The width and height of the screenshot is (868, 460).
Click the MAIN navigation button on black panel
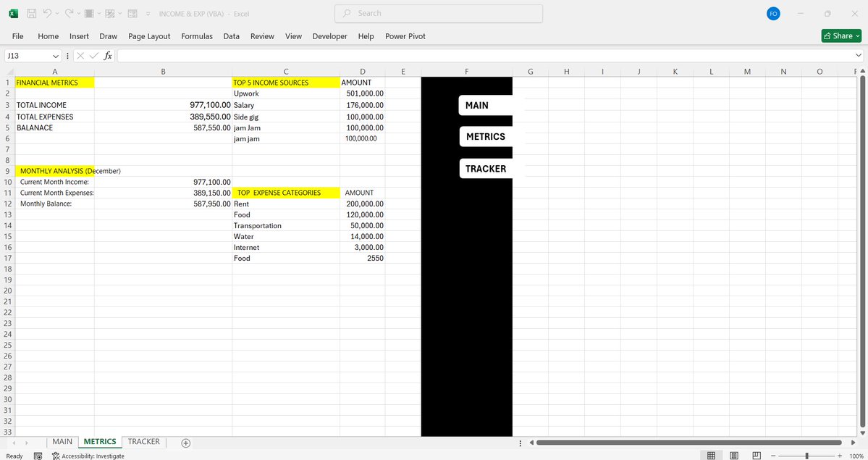[x=486, y=105]
